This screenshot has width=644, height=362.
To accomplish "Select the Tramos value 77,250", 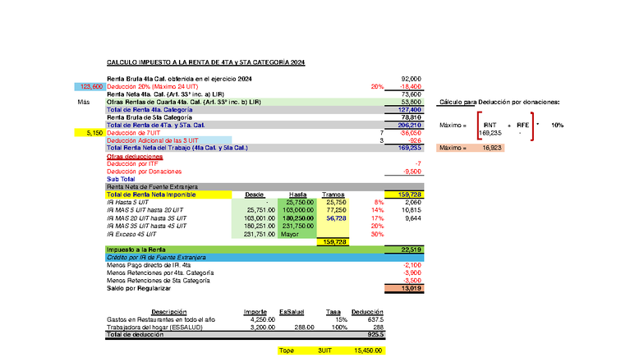I will (336, 210).
